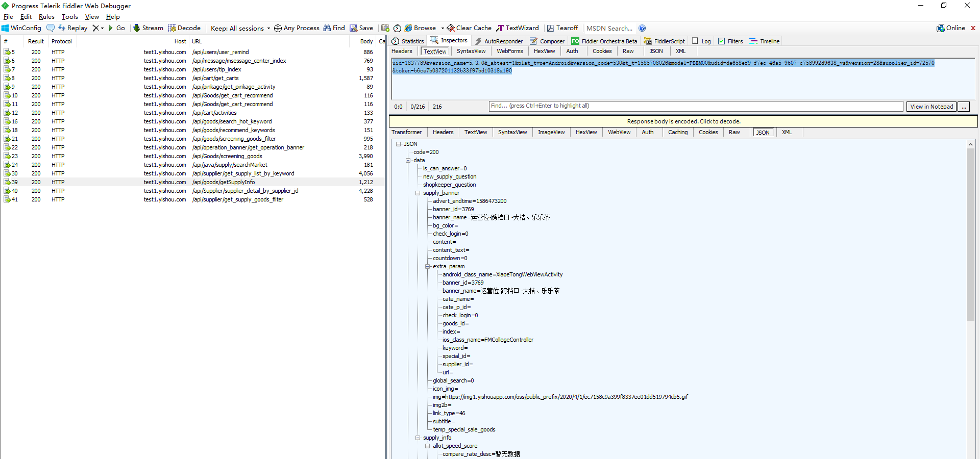Click the Host column header
This screenshot has height=459, width=980.
[x=180, y=41]
